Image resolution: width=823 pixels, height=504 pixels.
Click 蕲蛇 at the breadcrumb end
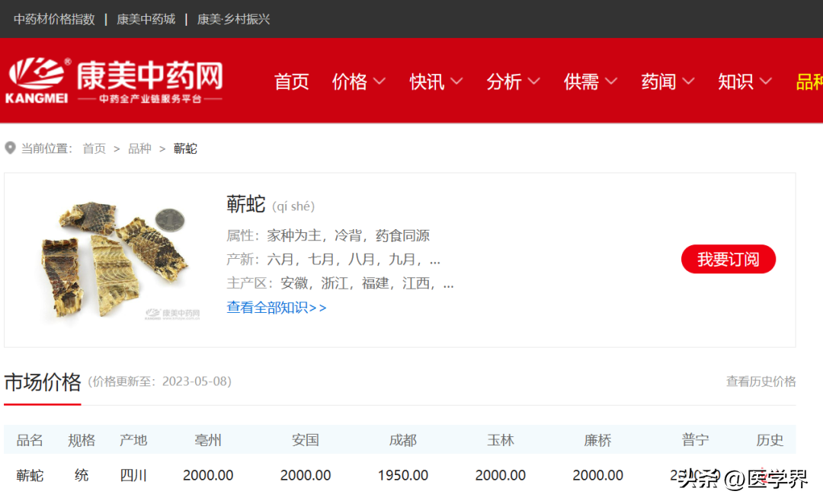pos(185,149)
